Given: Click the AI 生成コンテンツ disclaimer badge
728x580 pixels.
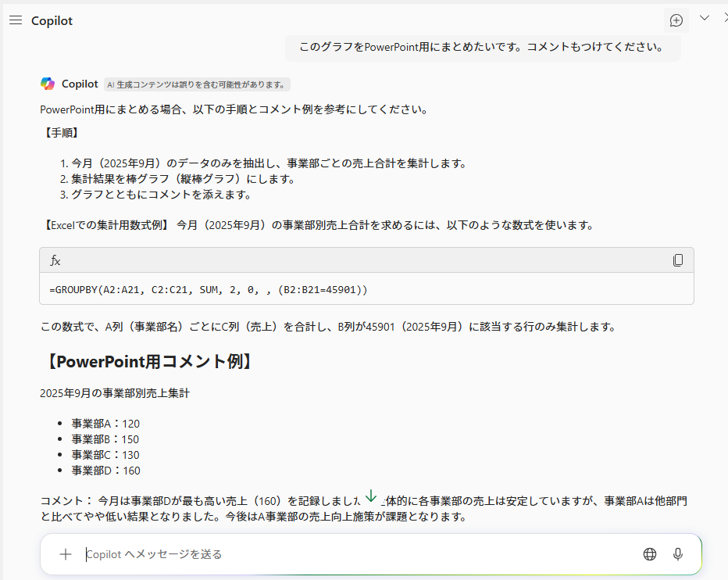Looking at the screenshot, I should [x=197, y=84].
